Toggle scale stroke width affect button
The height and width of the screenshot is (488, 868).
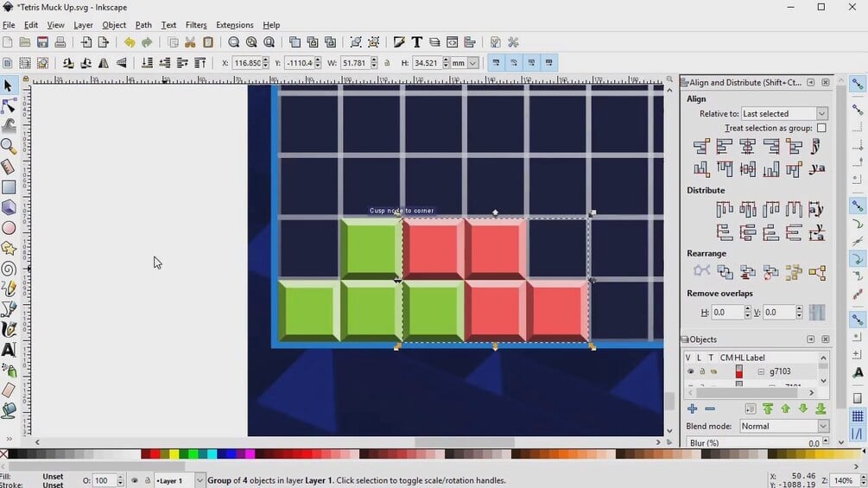coord(496,63)
